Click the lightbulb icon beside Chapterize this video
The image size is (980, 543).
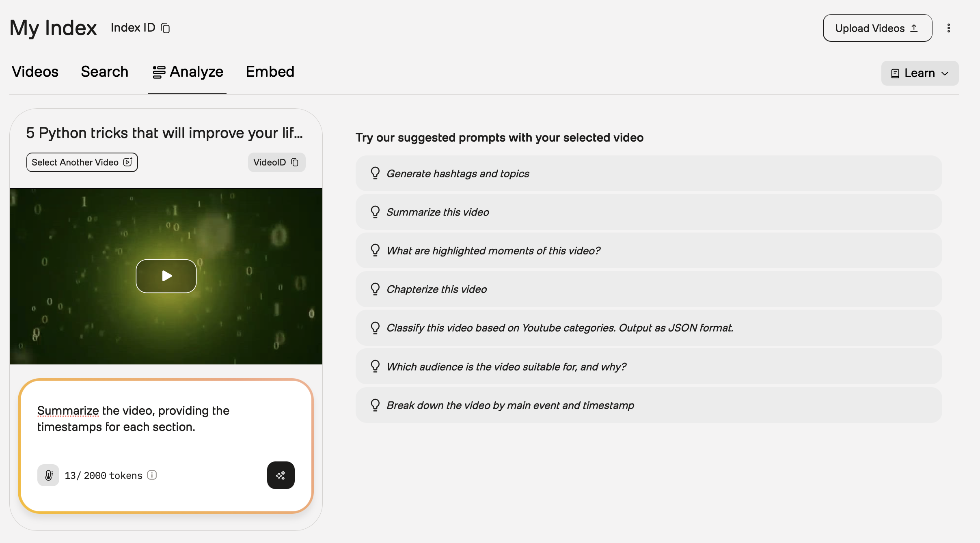[x=375, y=289]
